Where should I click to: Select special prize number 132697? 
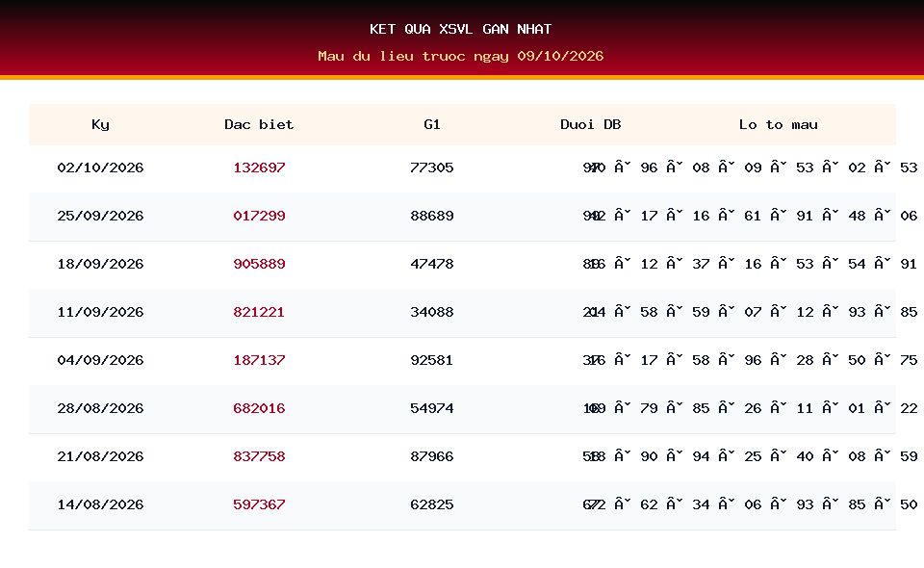tap(259, 168)
